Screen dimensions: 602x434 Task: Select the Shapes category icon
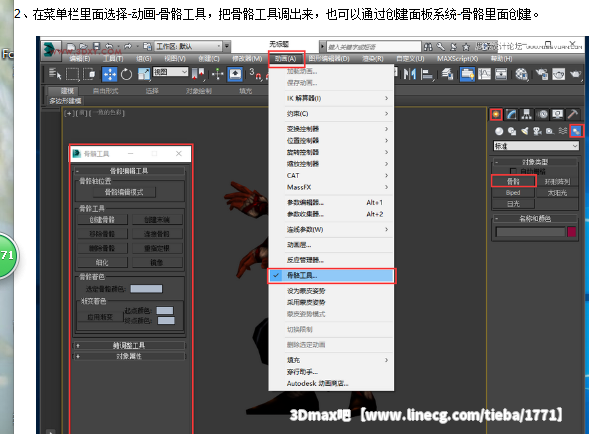coord(512,131)
